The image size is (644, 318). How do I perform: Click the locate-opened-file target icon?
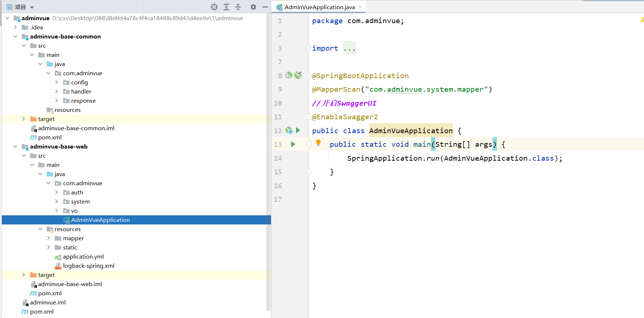[x=214, y=7]
